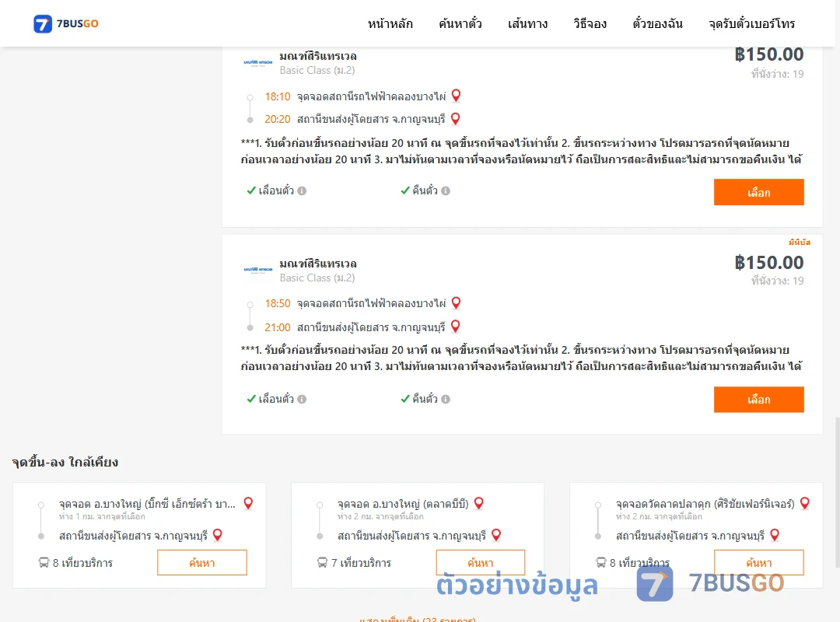Click the 18:10 departure time
Screen dimensions: 840x622
pos(278,96)
